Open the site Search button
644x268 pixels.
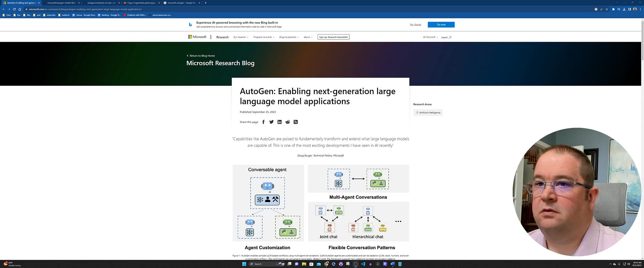coord(446,37)
